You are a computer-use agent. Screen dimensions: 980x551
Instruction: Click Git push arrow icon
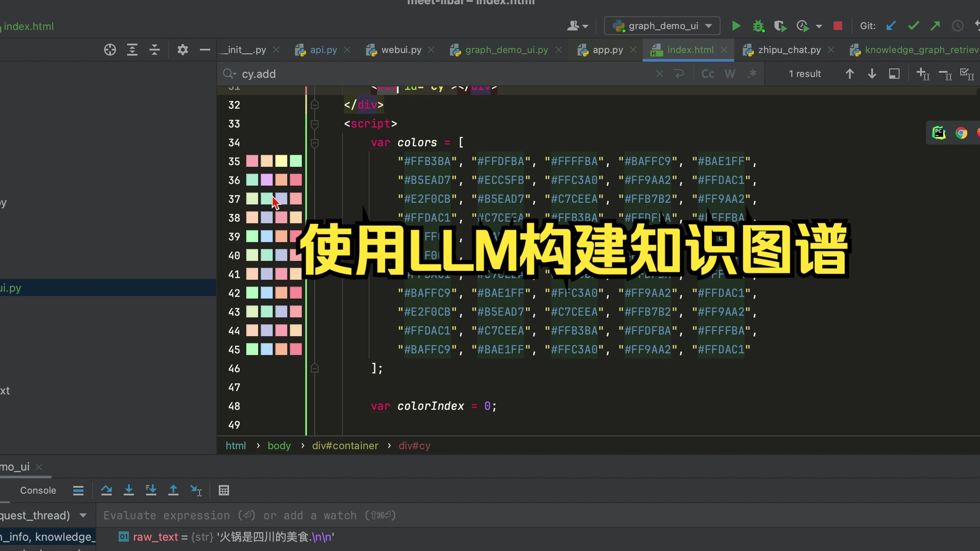pyautogui.click(x=935, y=26)
